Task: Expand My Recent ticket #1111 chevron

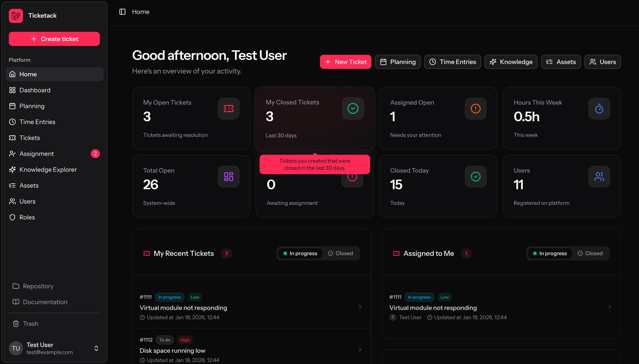Action: [360, 307]
